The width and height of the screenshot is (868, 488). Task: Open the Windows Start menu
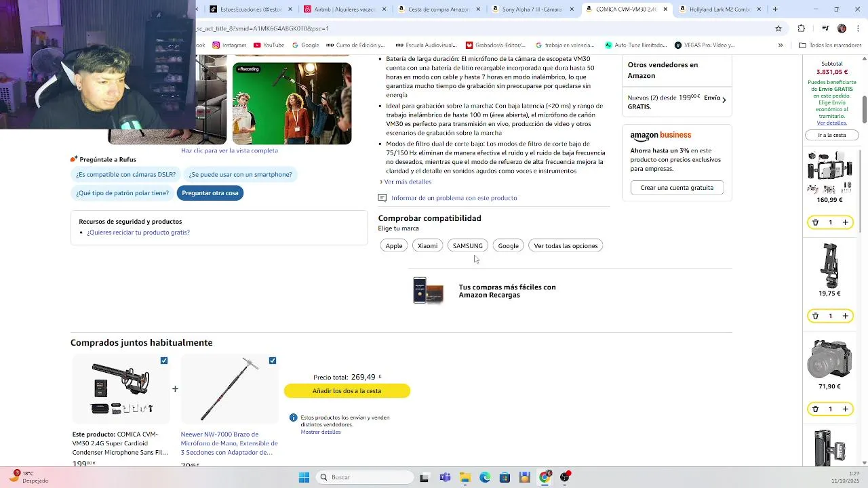pos(304,477)
